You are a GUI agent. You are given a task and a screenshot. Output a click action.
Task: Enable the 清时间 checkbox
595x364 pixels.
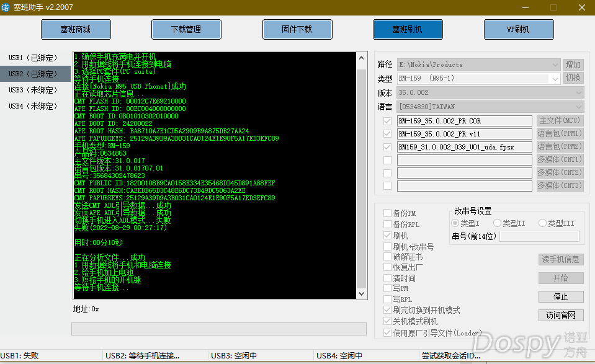pos(387,278)
